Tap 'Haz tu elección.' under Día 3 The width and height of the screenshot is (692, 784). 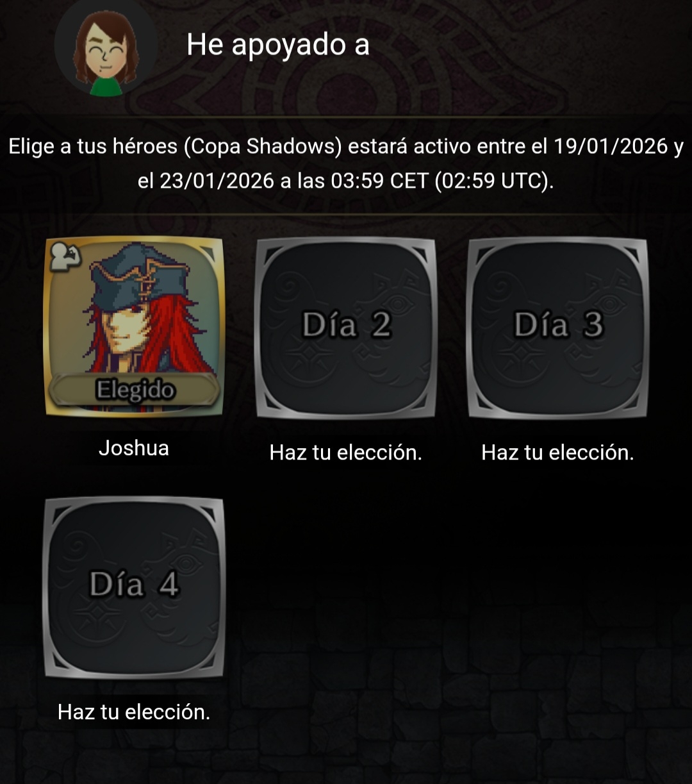(x=557, y=453)
